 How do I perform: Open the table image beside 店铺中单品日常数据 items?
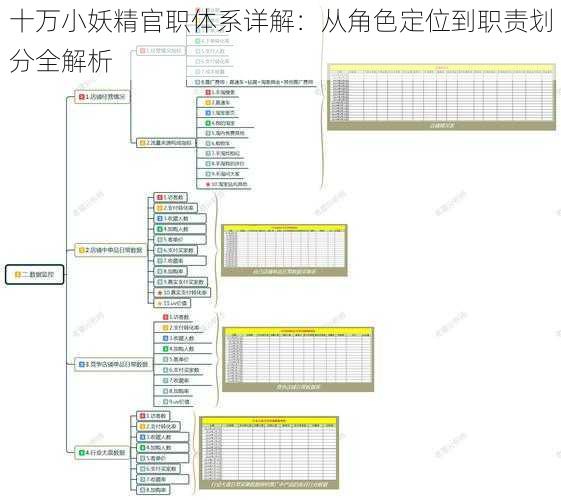tap(284, 250)
